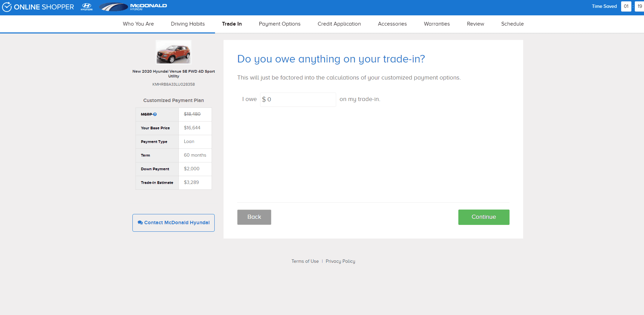
Task: Go to the Payment Options tab
Action: pyautogui.click(x=280, y=24)
